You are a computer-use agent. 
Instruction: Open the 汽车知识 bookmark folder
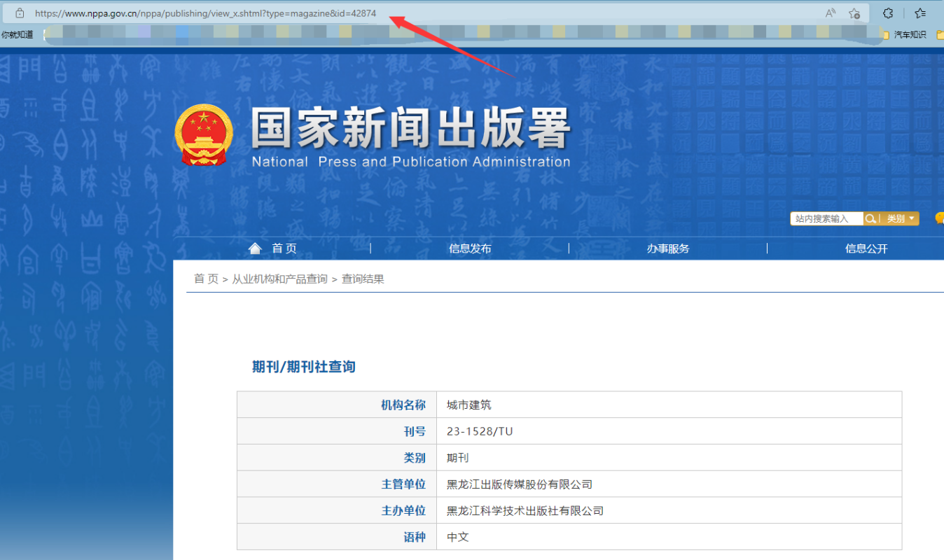(905, 34)
